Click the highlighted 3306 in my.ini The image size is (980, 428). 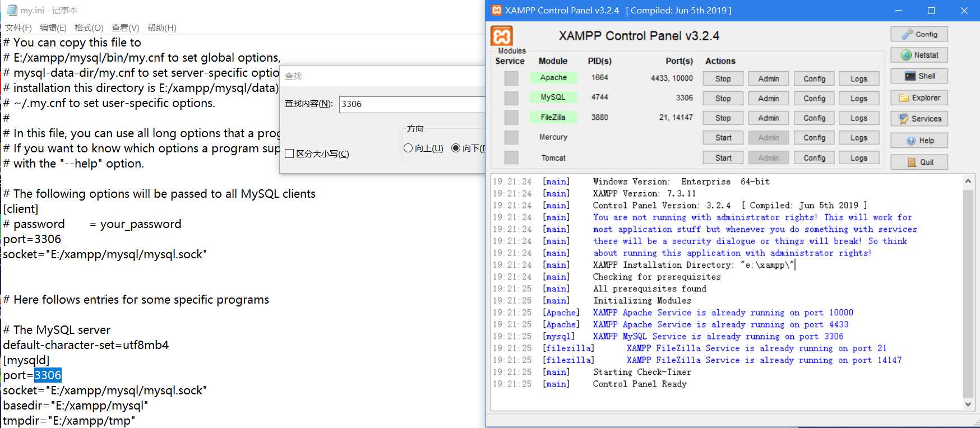[x=48, y=375]
